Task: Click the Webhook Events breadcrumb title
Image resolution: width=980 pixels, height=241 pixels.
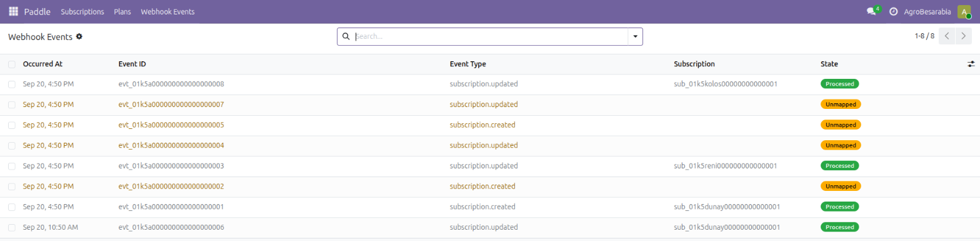Action: [x=41, y=36]
